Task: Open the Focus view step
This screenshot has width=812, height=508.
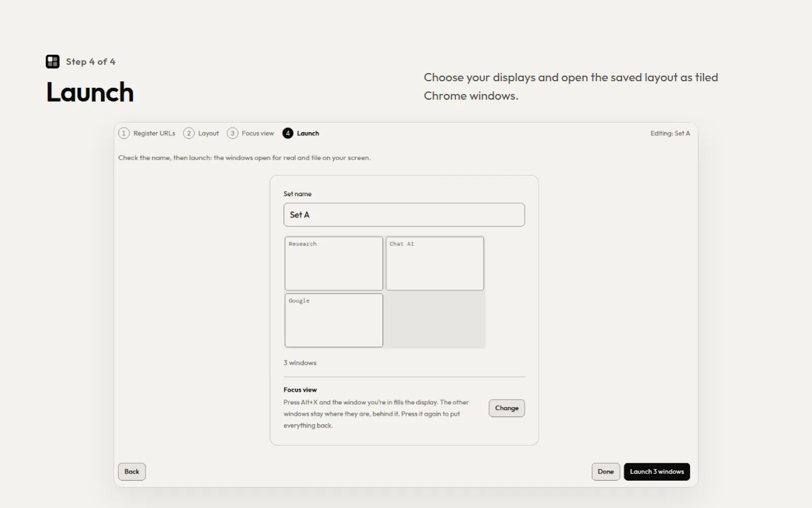Action: 251,133
